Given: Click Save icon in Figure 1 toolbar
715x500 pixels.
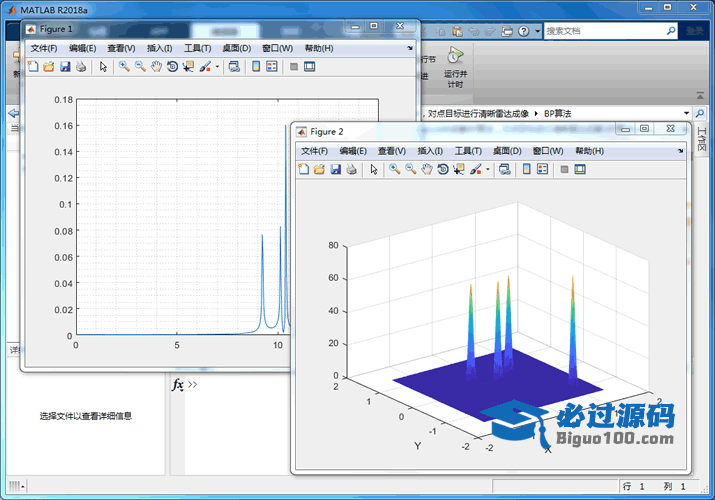Looking at the screenshot, I should [x=65, y=67].
